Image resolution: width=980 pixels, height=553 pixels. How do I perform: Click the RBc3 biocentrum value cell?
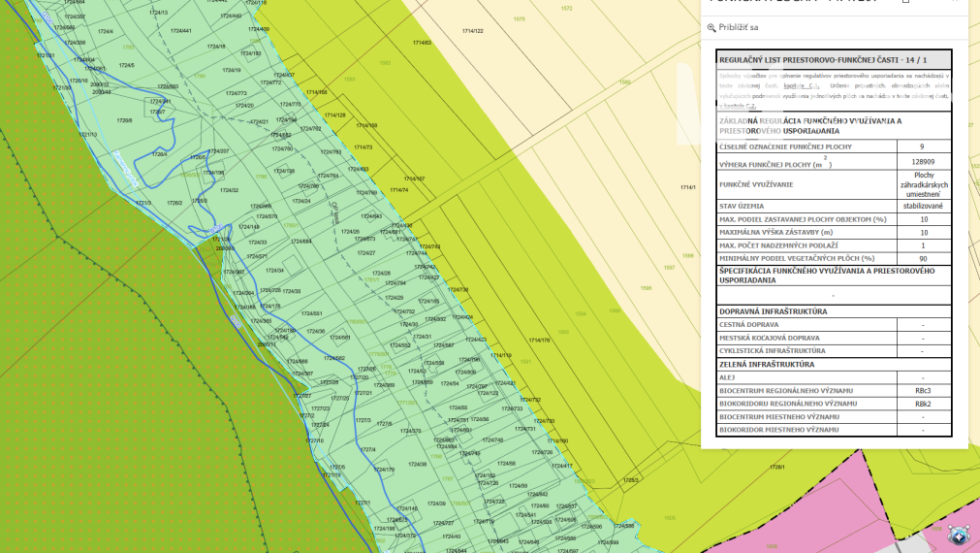[x=924, y=391]
